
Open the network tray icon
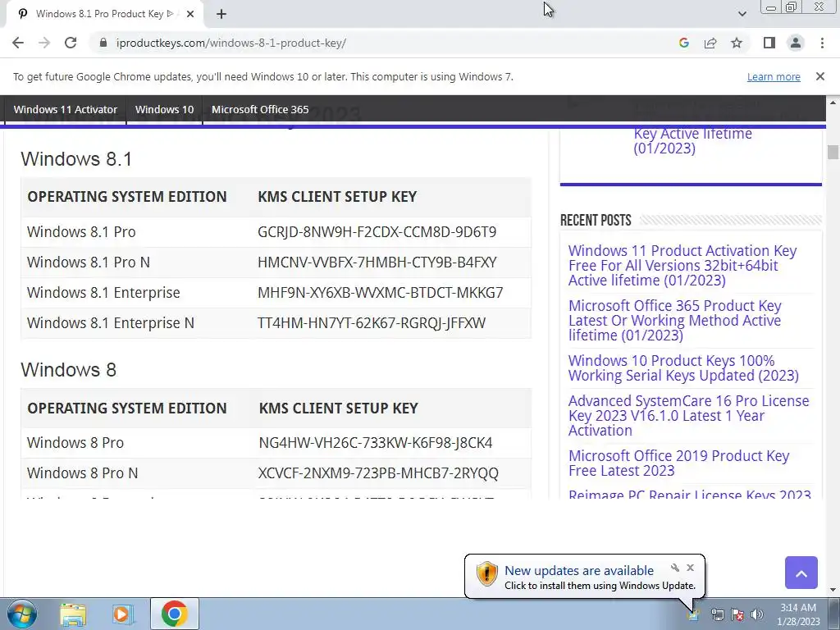pos(717,615)
